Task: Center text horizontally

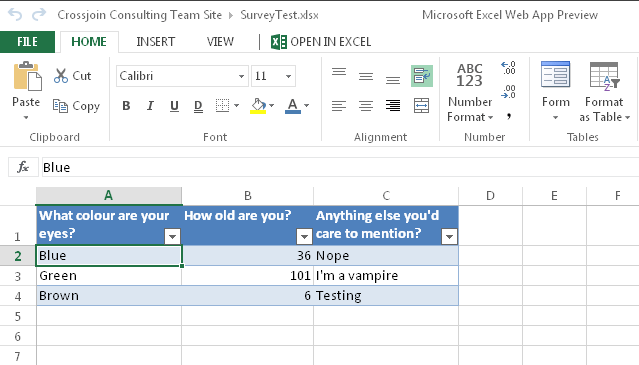Action: click(x=366, y=106)
